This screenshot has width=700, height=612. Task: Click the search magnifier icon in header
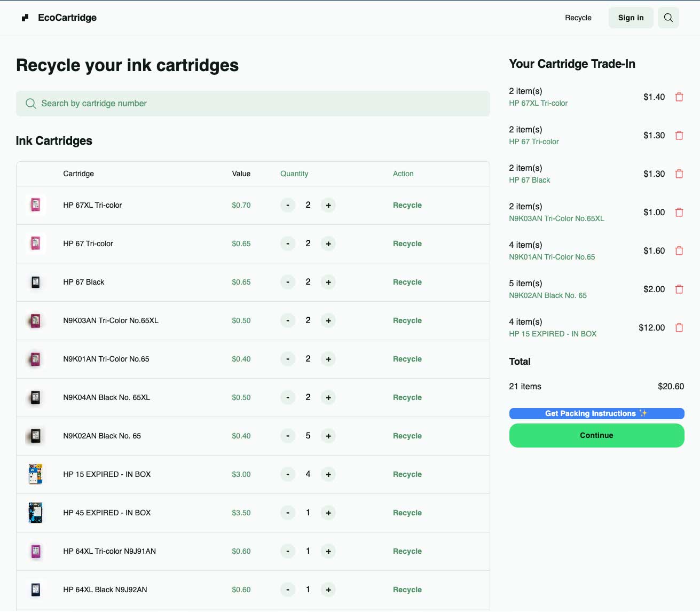668,18
